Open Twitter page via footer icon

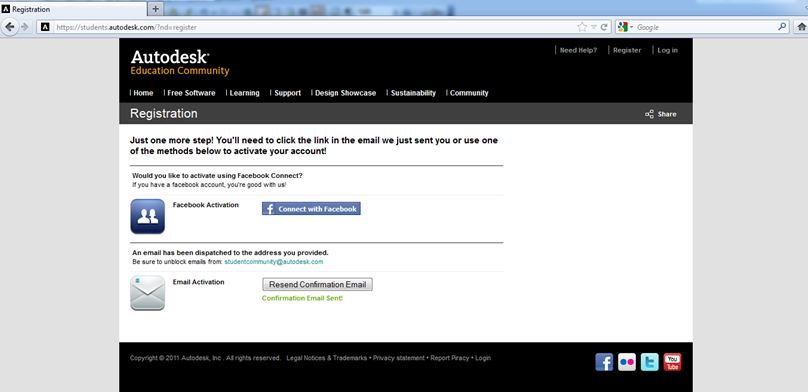coord(649,362)
